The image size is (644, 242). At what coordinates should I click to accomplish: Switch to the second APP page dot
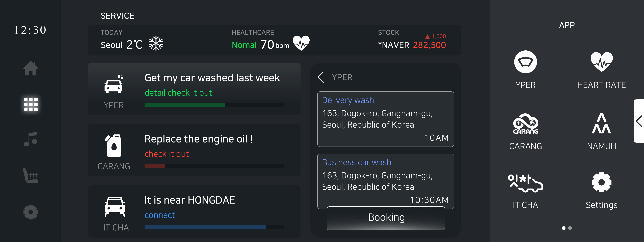pos(570,228)
